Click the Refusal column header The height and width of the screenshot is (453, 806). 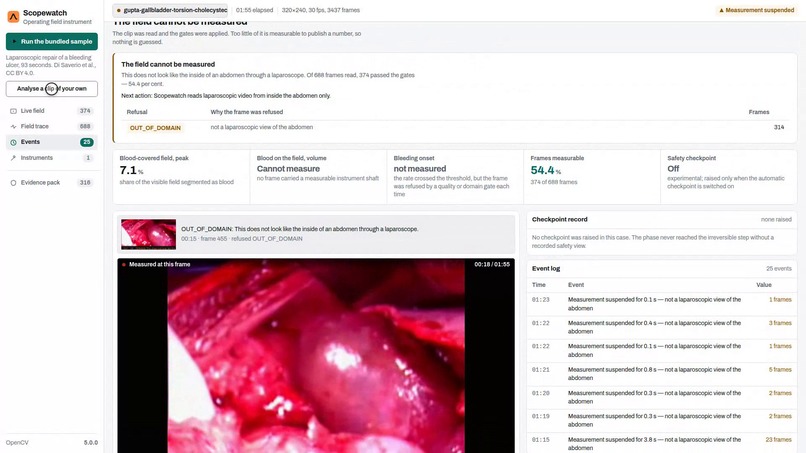[137, 112]
